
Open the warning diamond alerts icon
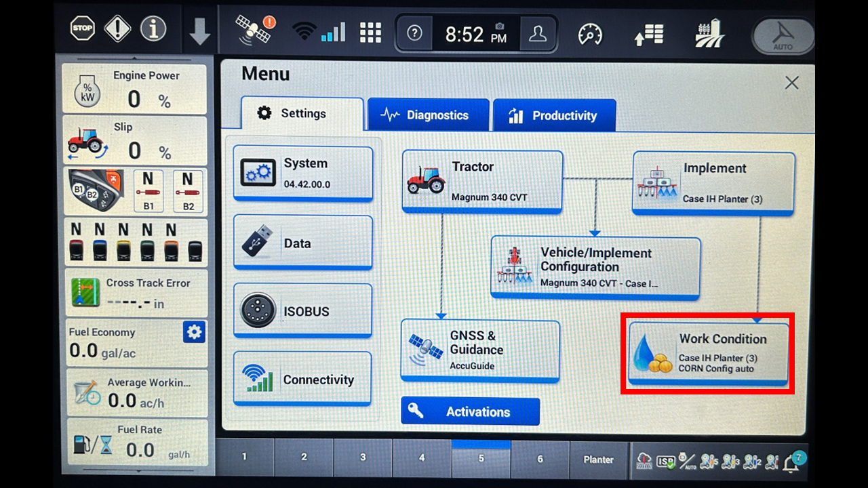coord(118,28)
